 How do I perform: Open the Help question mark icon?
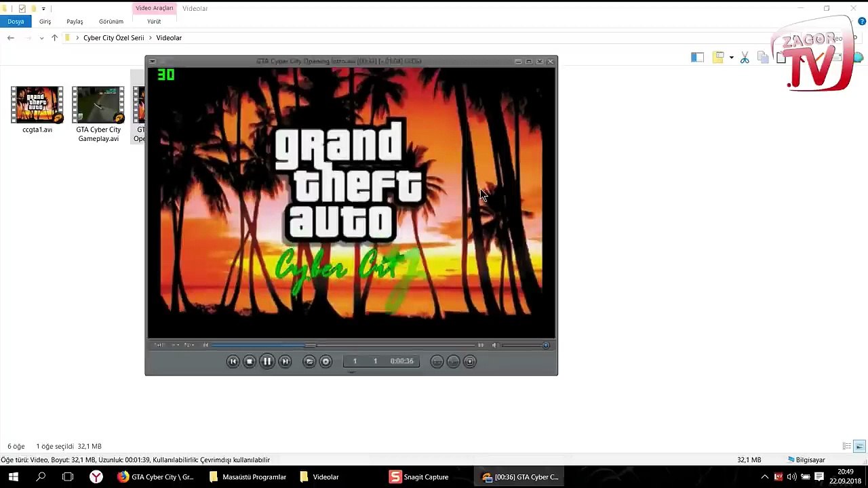coord(863,22)
